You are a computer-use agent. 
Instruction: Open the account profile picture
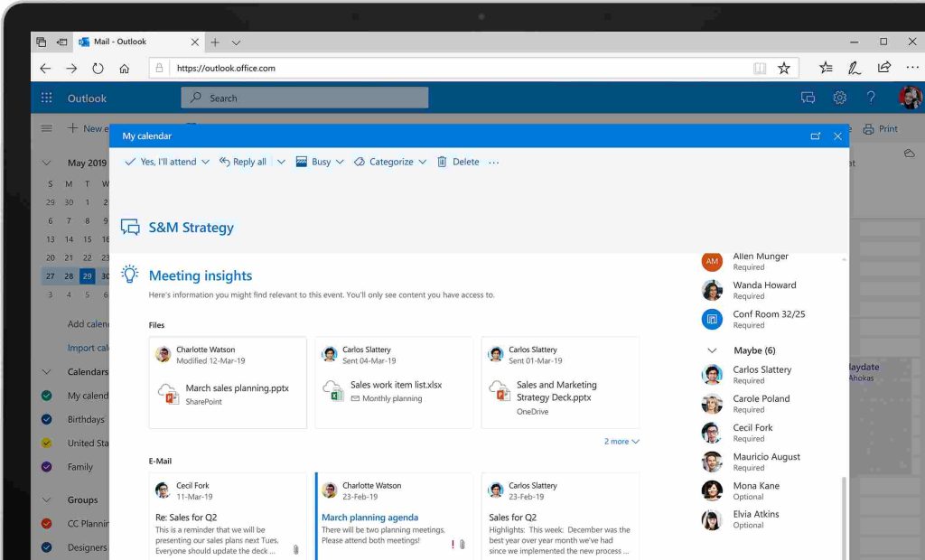pos(910,98)
